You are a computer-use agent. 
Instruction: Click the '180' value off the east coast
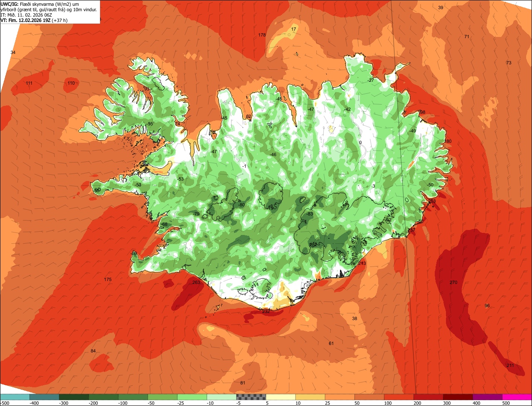[x=448, y=141]
